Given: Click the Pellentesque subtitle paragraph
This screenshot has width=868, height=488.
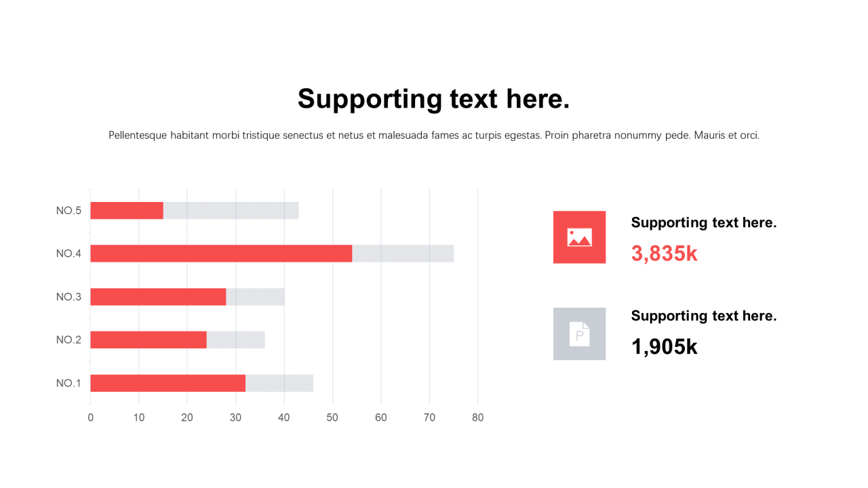Looking at the screenshot, I should (x=434, y=136).
